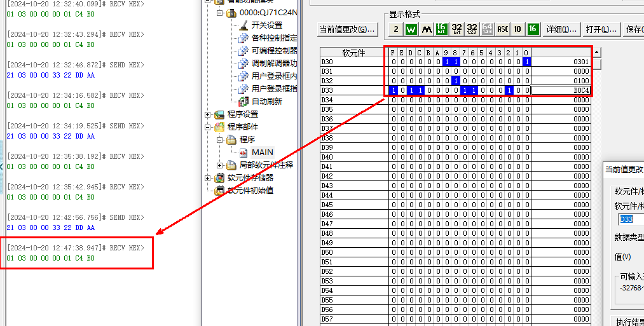Viewport: 644px width, 326px height.
Task: Select the binary '2' display format icon
Action: pos(395,29)
